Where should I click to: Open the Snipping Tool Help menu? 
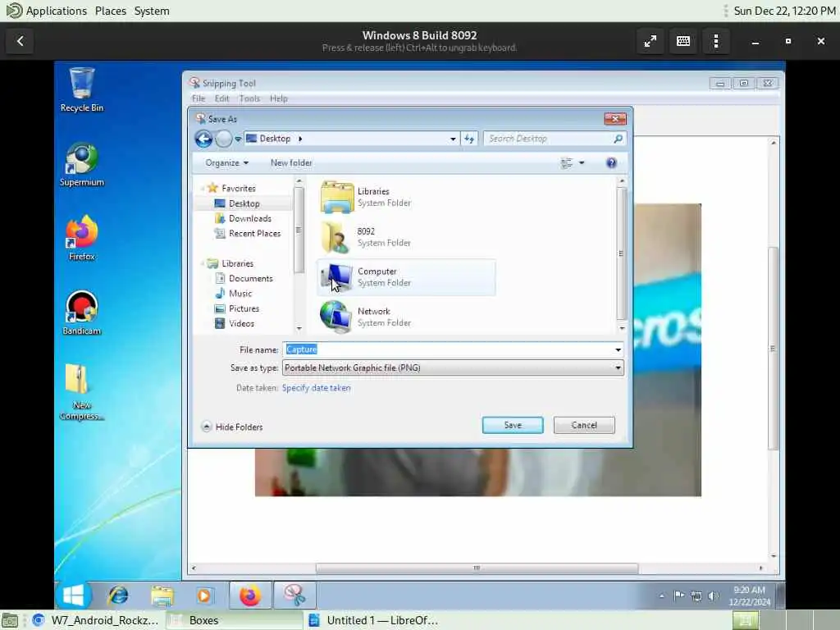tap(279, 98)
